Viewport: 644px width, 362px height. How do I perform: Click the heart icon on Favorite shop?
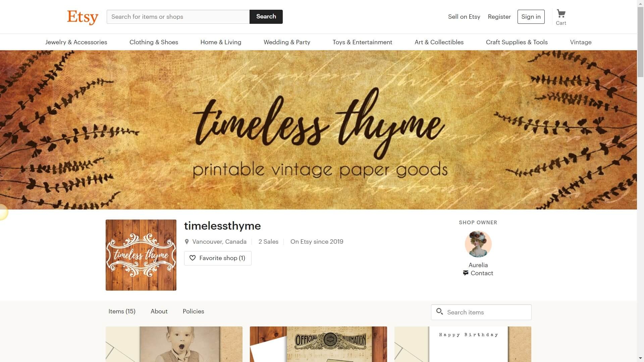[193, 258]
